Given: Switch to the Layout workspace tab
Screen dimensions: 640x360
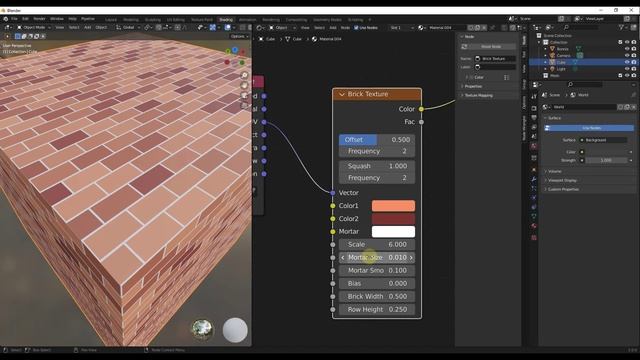Looking at the screenshot, I should 111,20.
